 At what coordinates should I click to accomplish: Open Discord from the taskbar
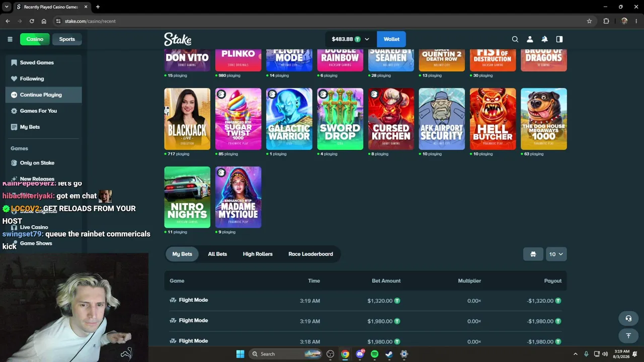360,354
